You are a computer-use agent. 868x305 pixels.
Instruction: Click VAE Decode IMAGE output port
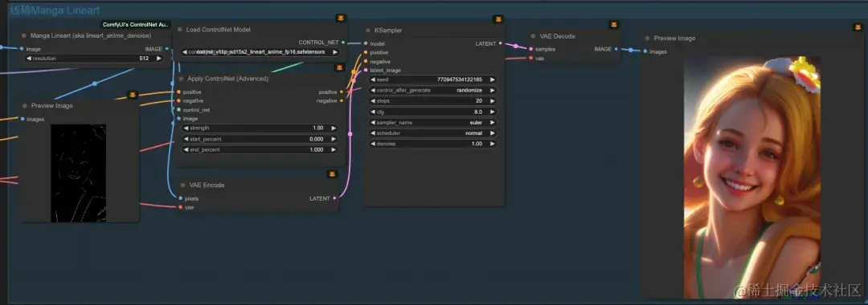pyautogui.click(x=616, y=49)
